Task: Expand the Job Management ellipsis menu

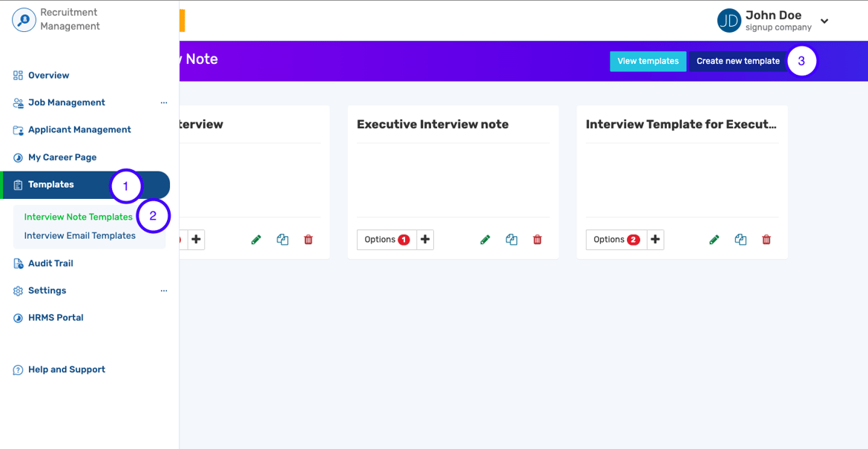Action: click(163, 102)
